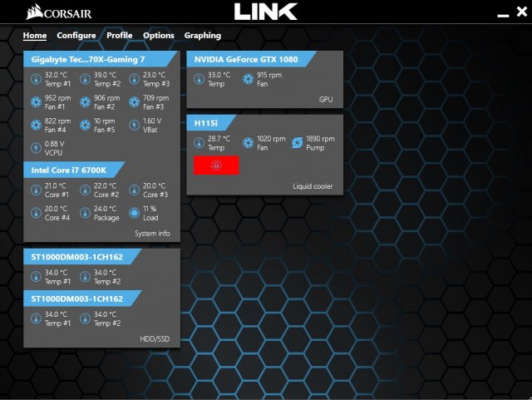The height and width of the screenshot is (400, 532).
Task: Select the VCPU voltage icon
Action: (36, 148)
